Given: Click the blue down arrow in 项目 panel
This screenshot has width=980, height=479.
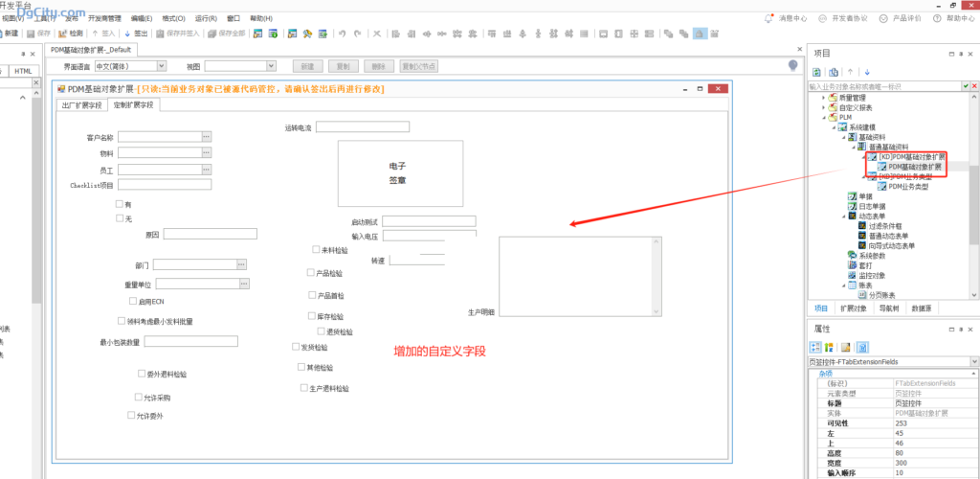Looking at the screenshot, I should [x=867, y=72].
